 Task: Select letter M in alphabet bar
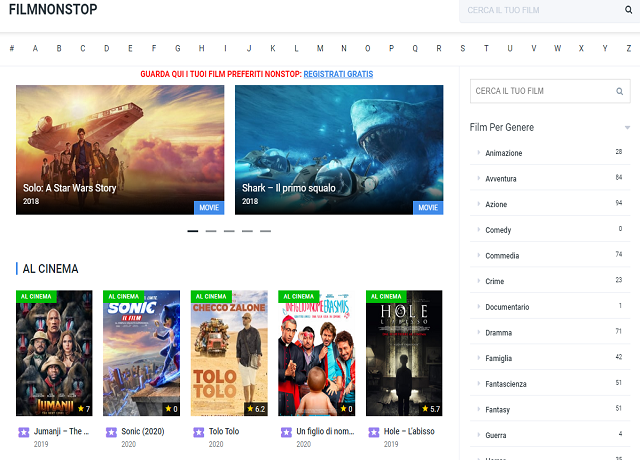[320, 48]
